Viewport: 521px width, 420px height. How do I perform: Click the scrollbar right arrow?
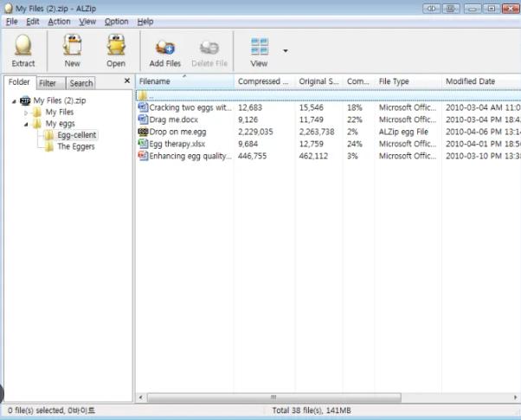coord(515,397)
